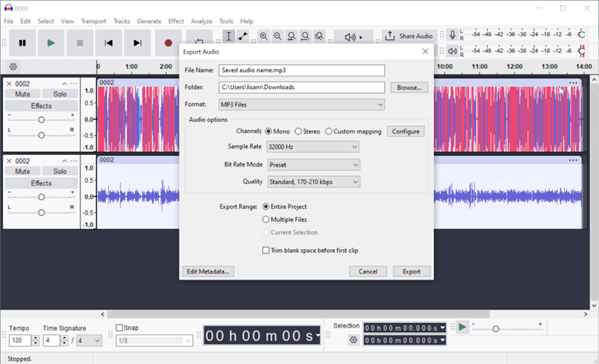This screenshot has width=599, height=364.
Task: Mute the first 0002 track
Action: coord(23,94)
